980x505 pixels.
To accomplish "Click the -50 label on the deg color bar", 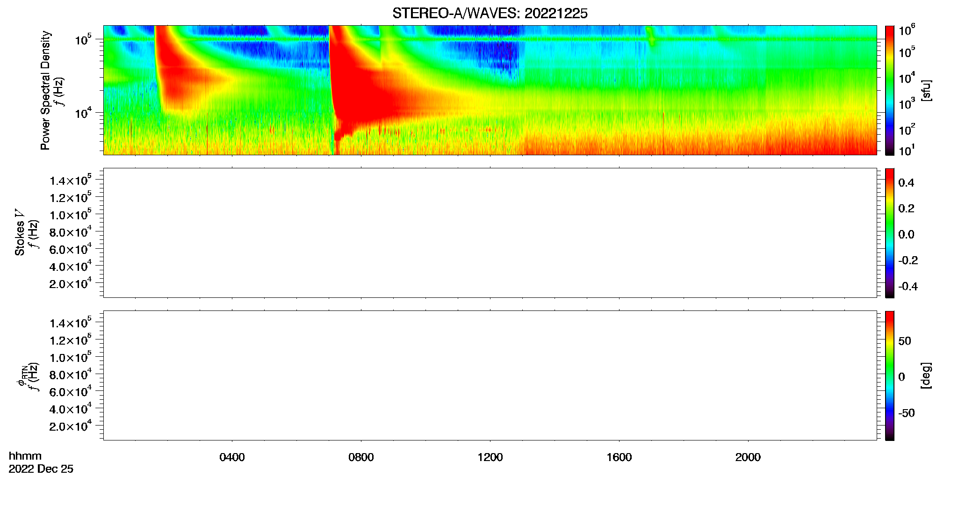I will (x=906, y=413).
